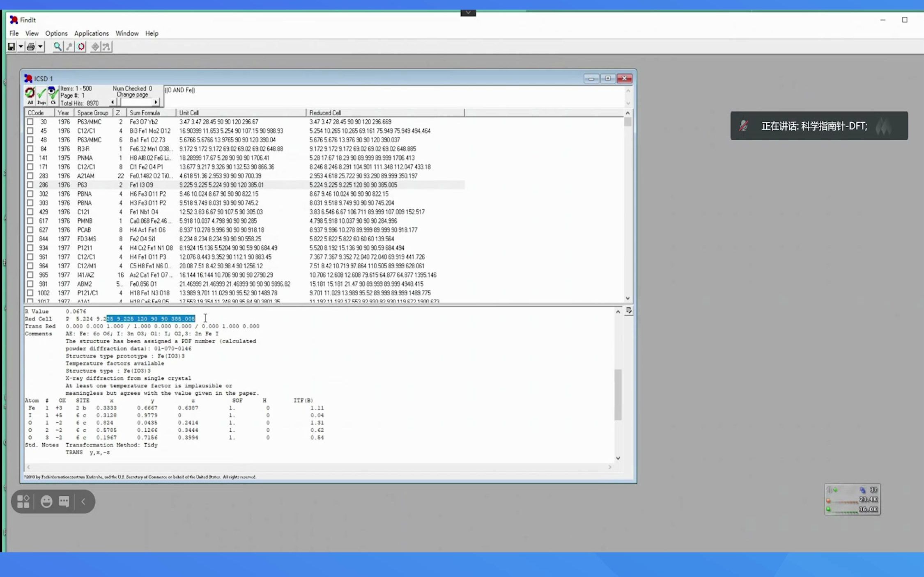924x577 pixels.
Task: Click the details pane vertical scrollbar thumb
Action: 618,394
